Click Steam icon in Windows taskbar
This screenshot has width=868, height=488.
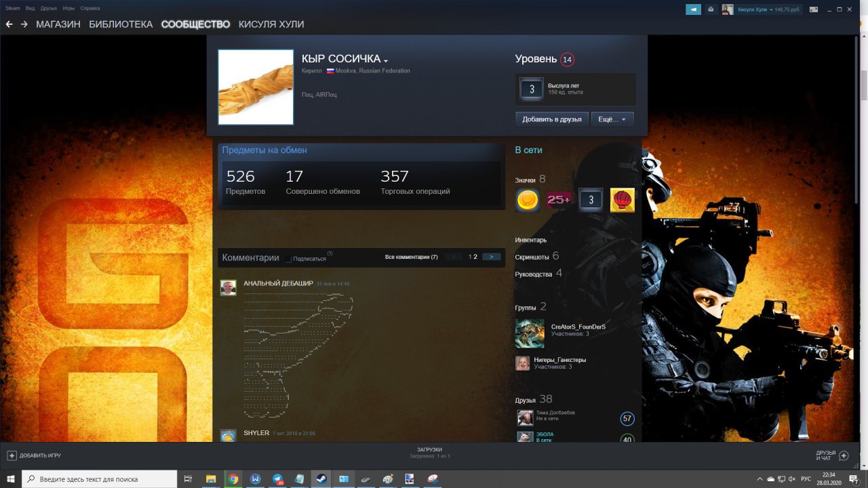click(321, 479)
